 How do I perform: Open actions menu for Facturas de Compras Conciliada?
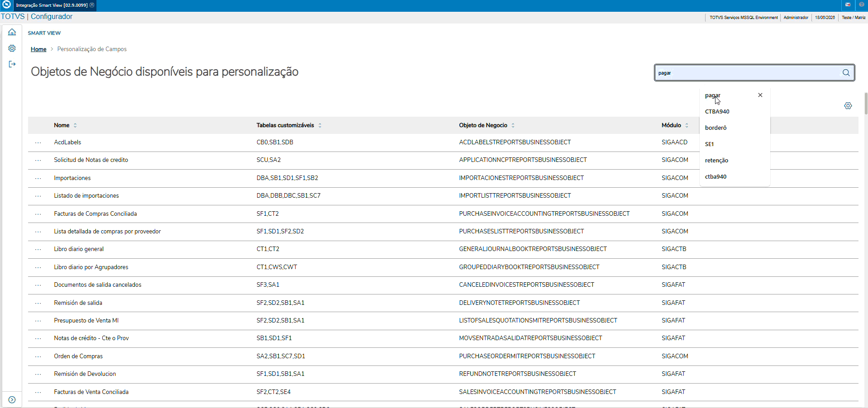click(38, 214)
